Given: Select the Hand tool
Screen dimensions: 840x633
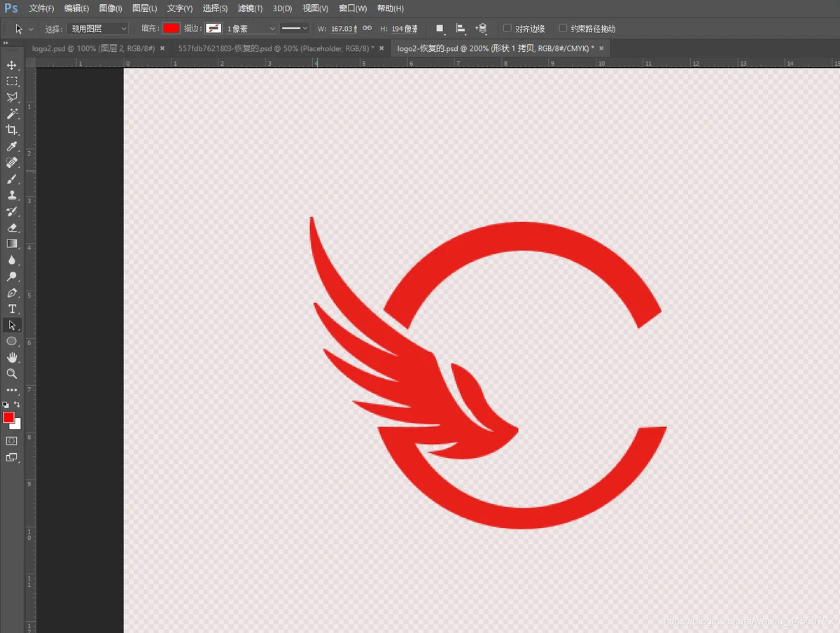Looking at the screenshot, I should coord(12,357).
